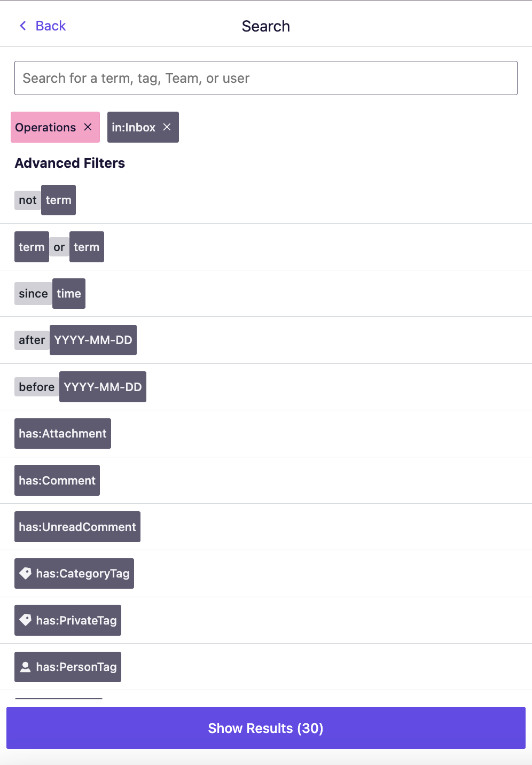This screenshot has width=532, height=765.
Task: Select the not term filter
Action: pos(45,200)
